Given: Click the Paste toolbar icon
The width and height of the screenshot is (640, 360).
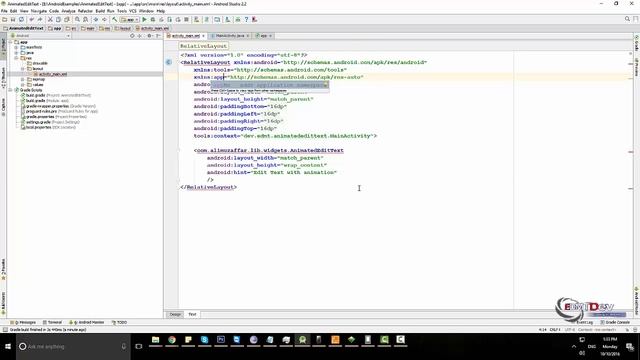Looking at the screenshot, I should [x=67, y=20].
